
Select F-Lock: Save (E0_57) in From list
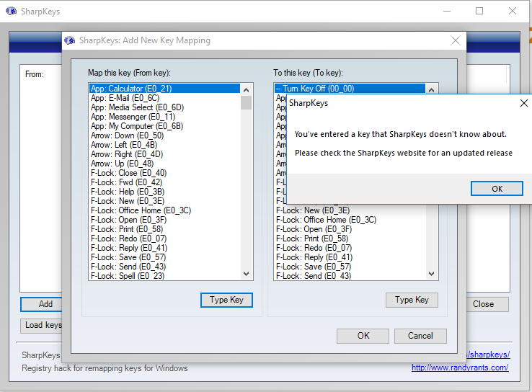(164, 257)
